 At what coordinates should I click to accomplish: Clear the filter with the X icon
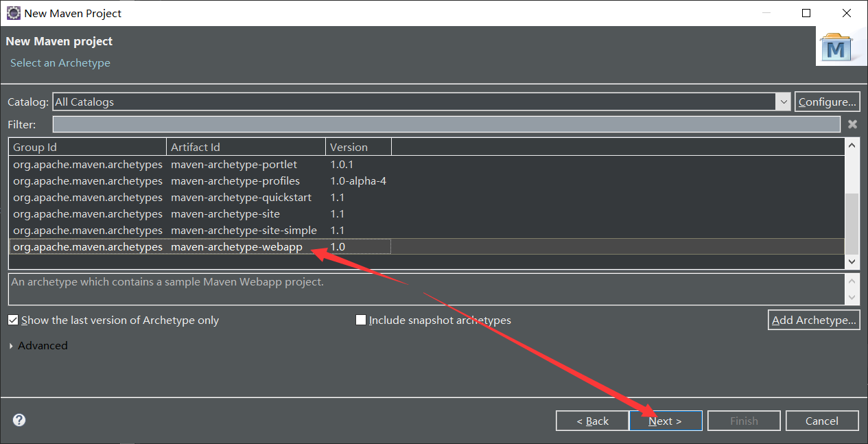pos(852,124)
